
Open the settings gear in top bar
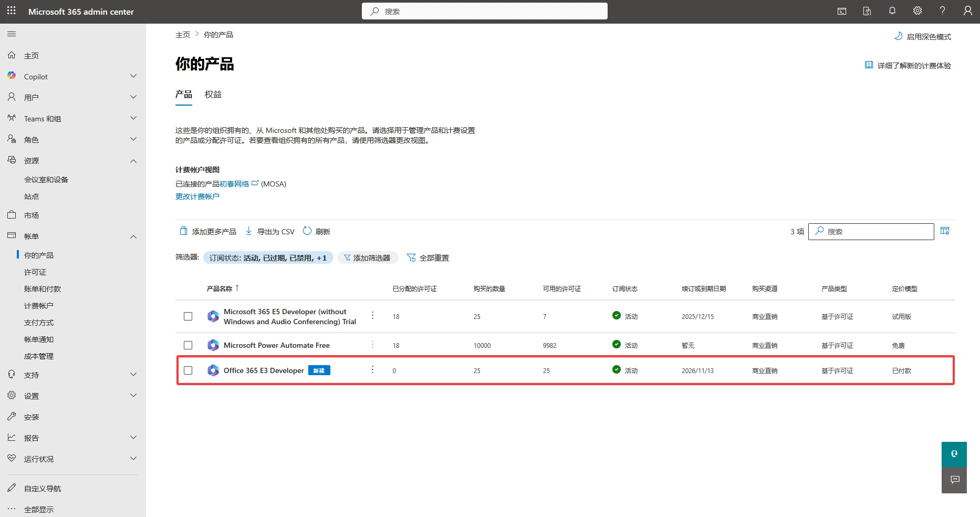(x=917, y=11)
